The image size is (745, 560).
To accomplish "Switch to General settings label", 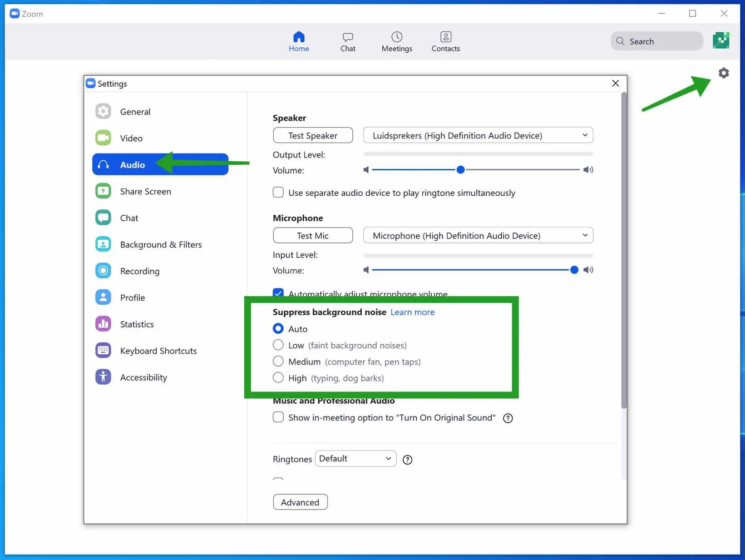I will pyautogui.click(x=135, y=112).
